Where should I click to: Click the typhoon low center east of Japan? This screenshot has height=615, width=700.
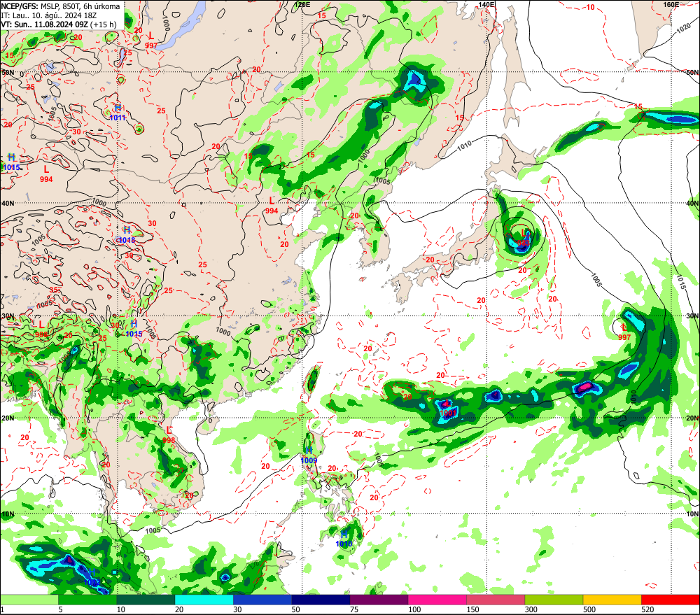(523, 237)
